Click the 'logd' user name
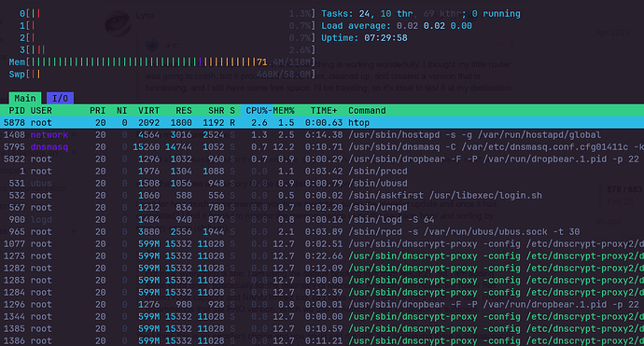Screen dimensions: 644x346 (41, 219)
